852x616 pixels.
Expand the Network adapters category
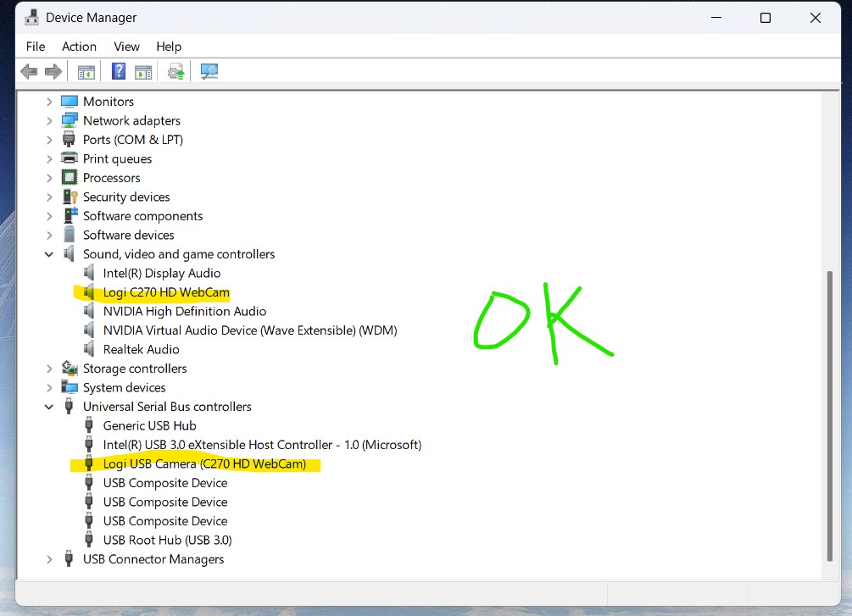pyautogui.click(x=49, y=120)
